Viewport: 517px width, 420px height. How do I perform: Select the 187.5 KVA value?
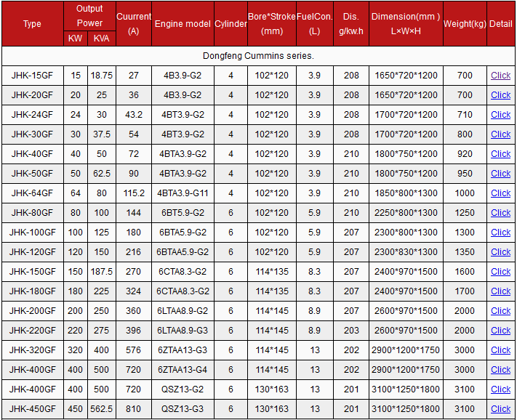[102, 272]
